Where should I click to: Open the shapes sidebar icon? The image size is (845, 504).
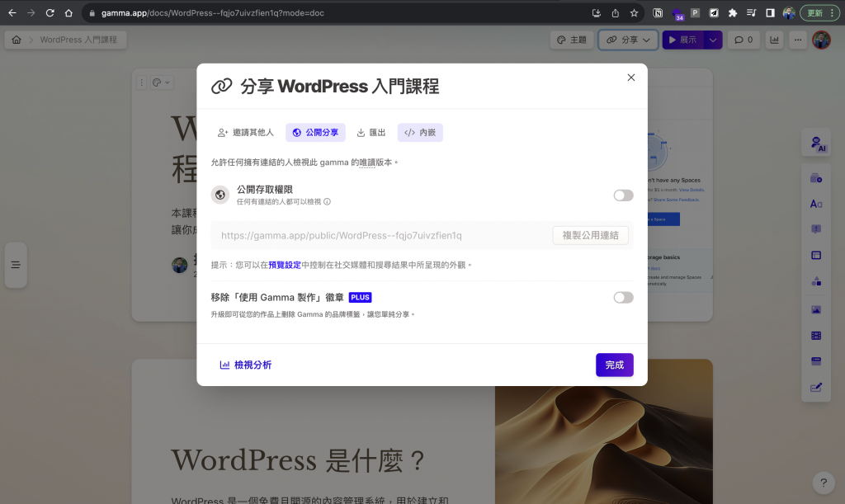coord(816,281)
